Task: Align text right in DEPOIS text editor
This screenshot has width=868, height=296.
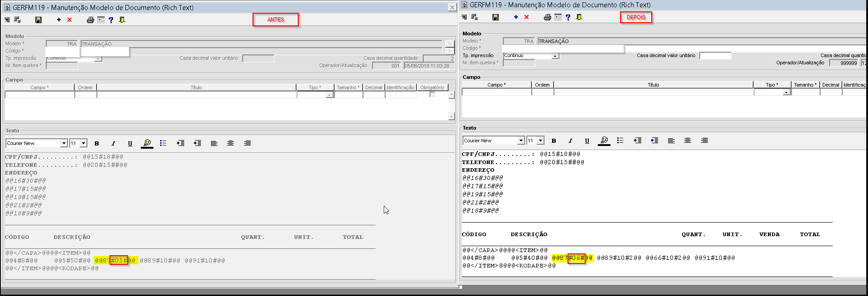Action: pyautogui.click(x=704, y=141)
